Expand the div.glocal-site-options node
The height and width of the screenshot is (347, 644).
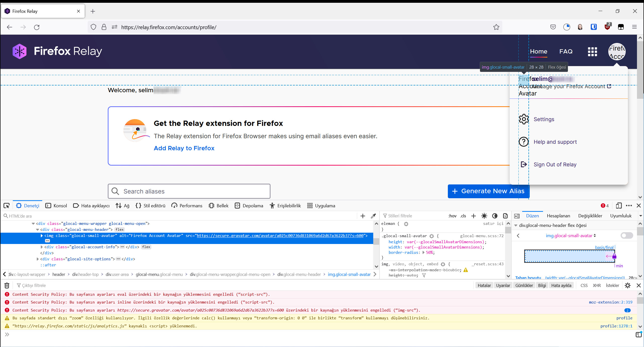[38, 259]
